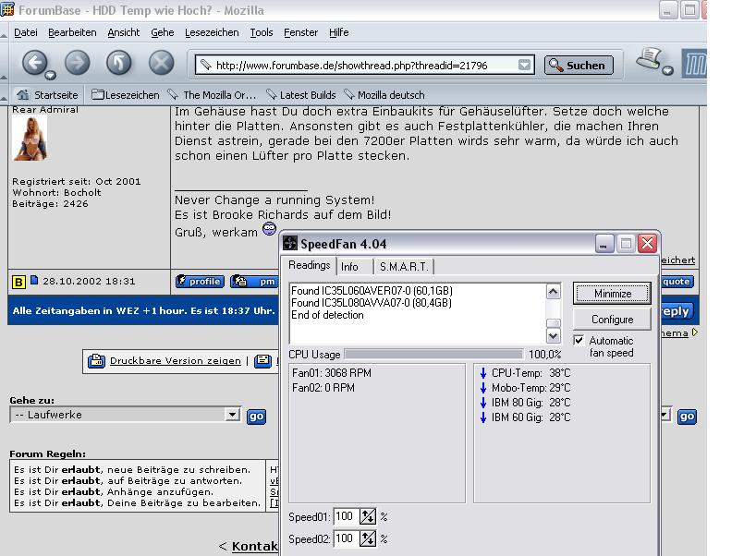The height and width of the screenshot is (556, 756).
Task: Open the Latest Builds bookmark
Action: coord(301,95)
